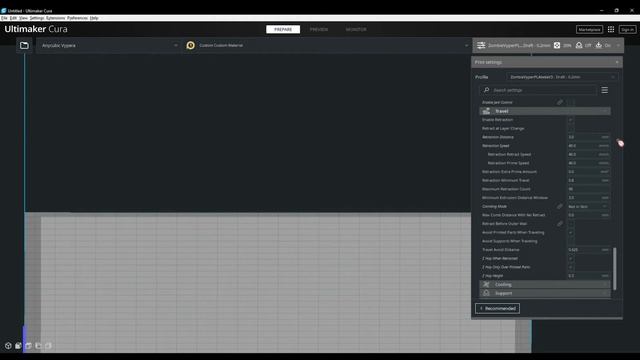Open the Combing Mode dropdown
Viewport: 640px width, 360px height.
coord(588,207)
